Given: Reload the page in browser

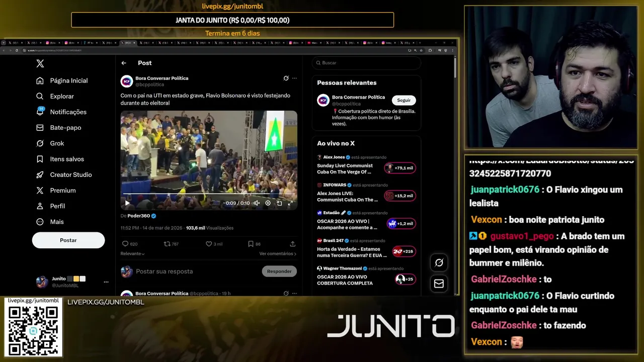Looking at the screenshot, I should pos(17,50).
